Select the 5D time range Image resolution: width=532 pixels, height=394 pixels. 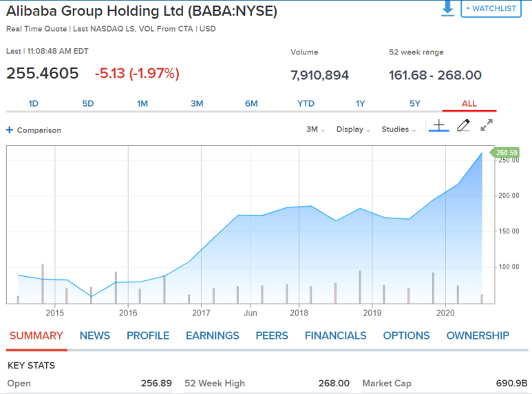(88, 103)
